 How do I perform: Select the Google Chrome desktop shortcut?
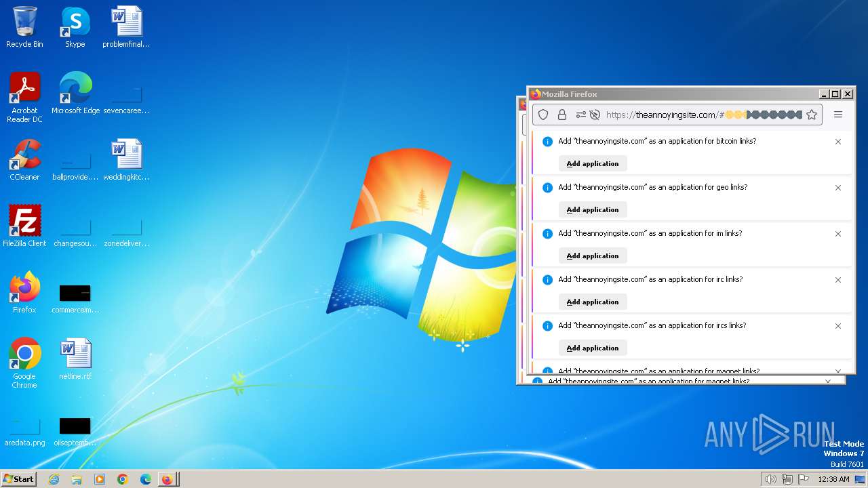tap(24, 363)
